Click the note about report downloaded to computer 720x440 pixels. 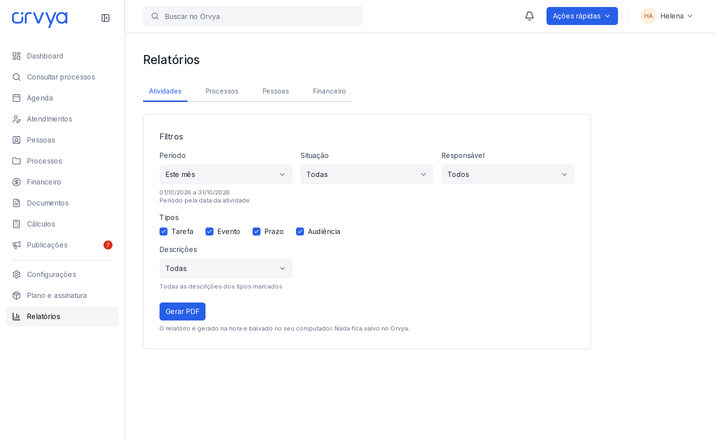(284, 328)
